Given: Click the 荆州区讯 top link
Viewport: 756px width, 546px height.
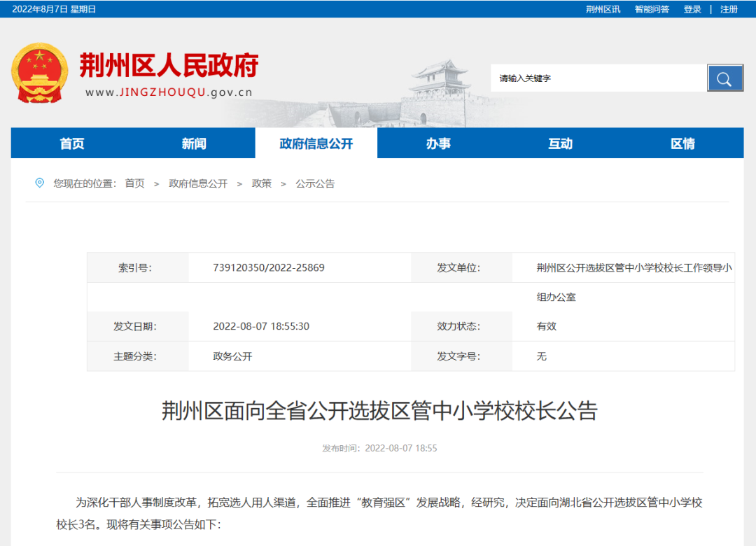Looking at the screenshot, I should 603,9.
